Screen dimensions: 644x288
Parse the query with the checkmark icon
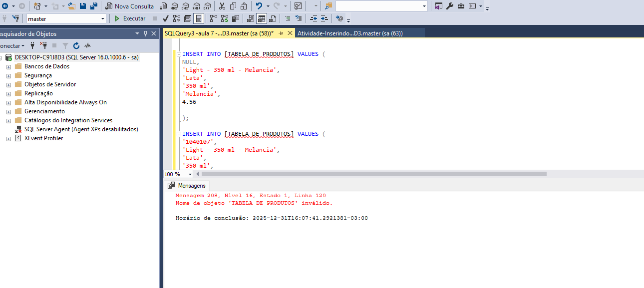pyautogui.click(x=165, y=18)
